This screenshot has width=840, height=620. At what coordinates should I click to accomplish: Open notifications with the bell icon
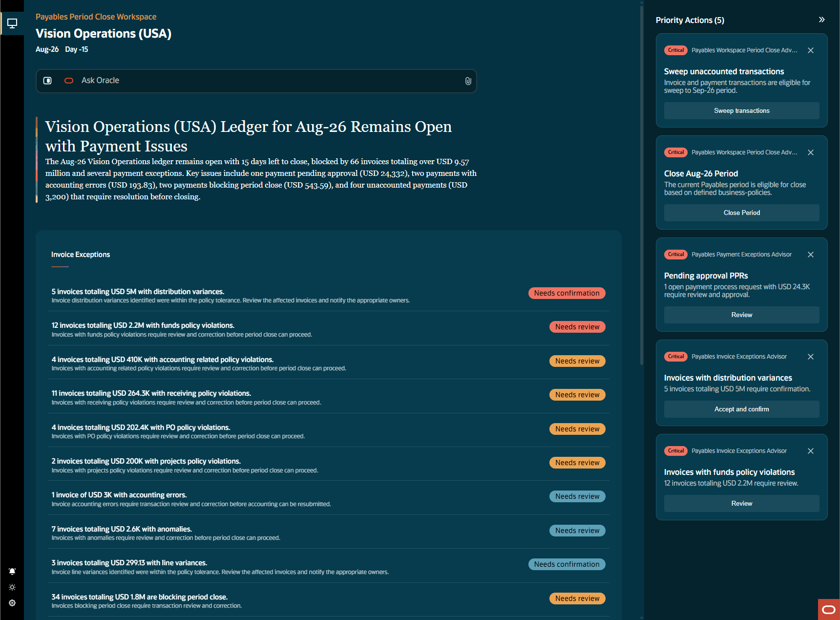pos(12,571)
